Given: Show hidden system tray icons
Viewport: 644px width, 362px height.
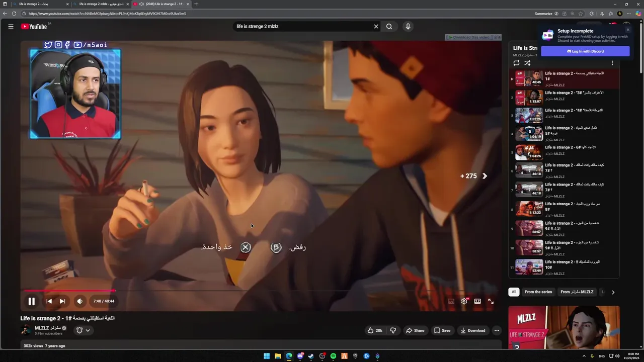Looking at the screenshot, I should pos(584,356).
